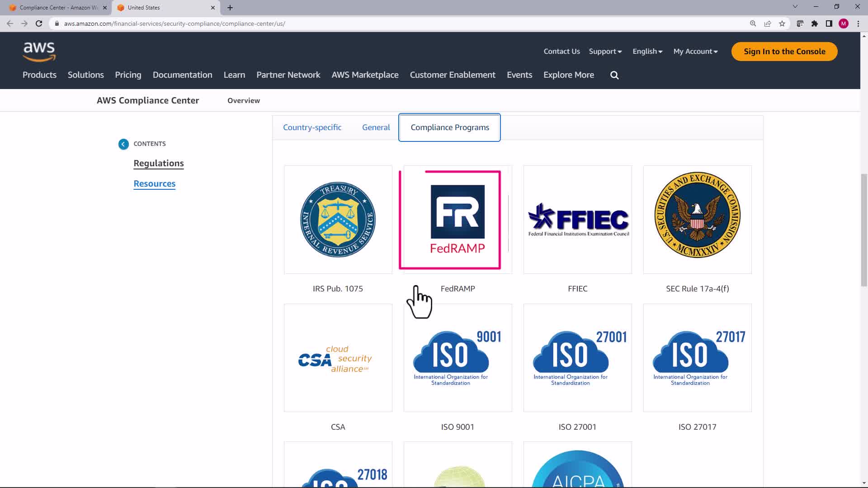868x488 pixels.
Task: Click Sign In to the Console button
Action: pos(784,52)
